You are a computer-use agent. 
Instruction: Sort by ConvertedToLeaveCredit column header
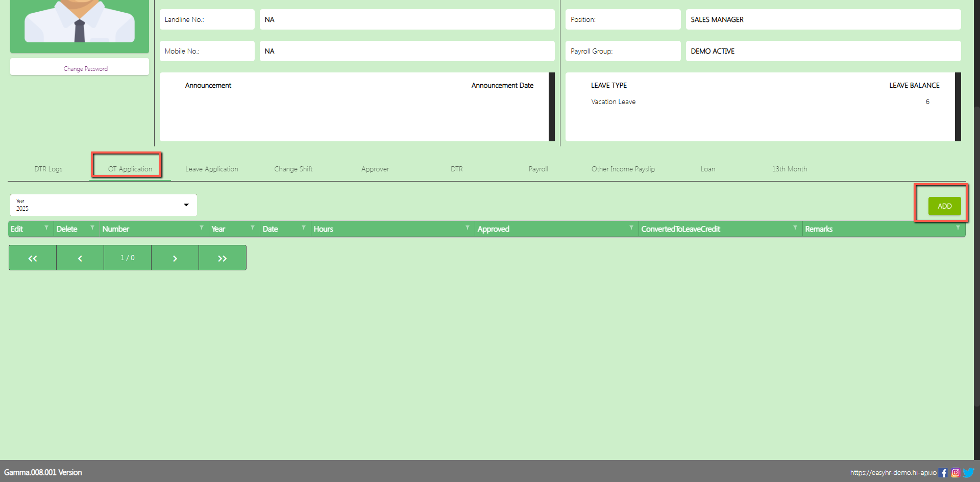681,229
